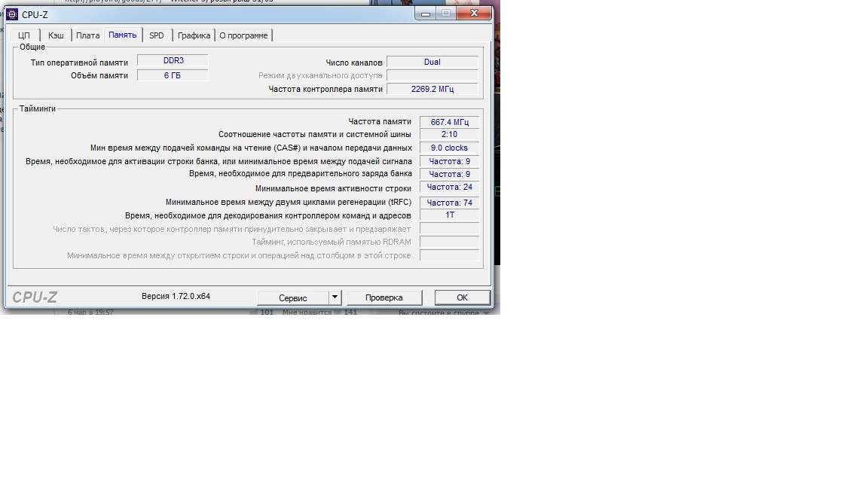Image resolution: width=868 pixels, height=488 pixels.
Task: Open the ЦП tab
Action: coord(24,35)
